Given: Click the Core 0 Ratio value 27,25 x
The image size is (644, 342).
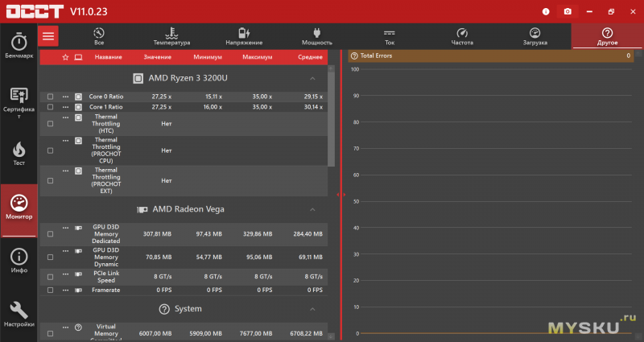Looking at the screenshot, I should pyautogui.click(x=162, y=97).
